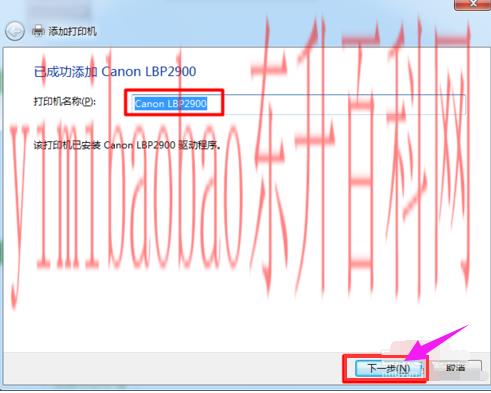The image size is (491, 393).
Task: Click the 下一步(N) button to continue
Action: coord(388,368)
